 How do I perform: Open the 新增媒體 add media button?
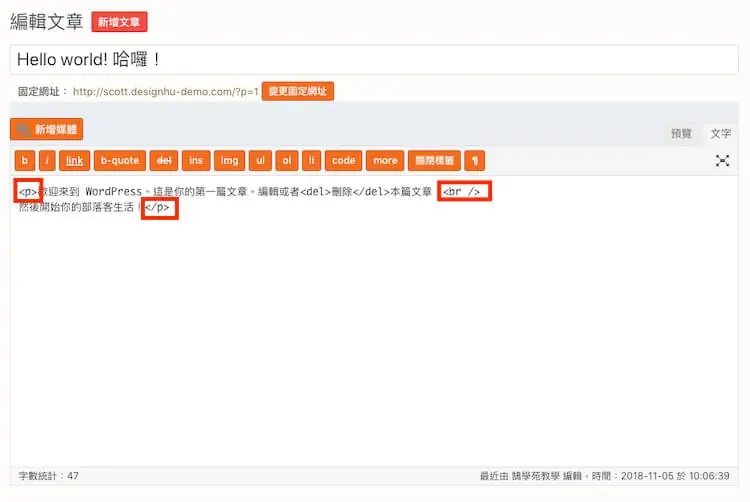[46, 129]
